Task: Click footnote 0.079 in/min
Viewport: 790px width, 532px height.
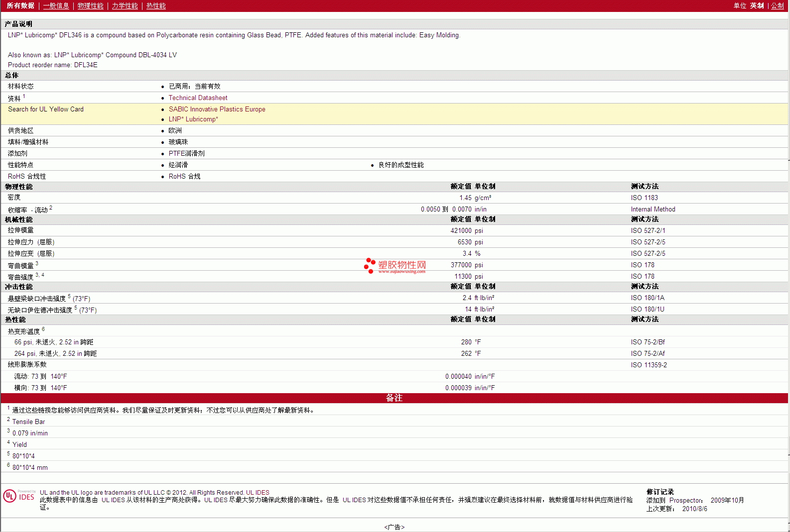Action: click(30, 433)
